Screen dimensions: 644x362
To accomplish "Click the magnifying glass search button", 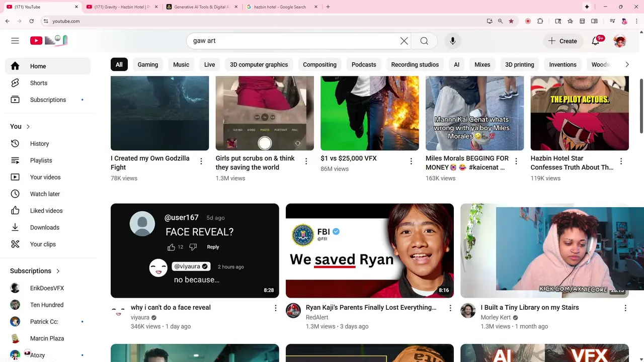I will click(x=424, y=41).
